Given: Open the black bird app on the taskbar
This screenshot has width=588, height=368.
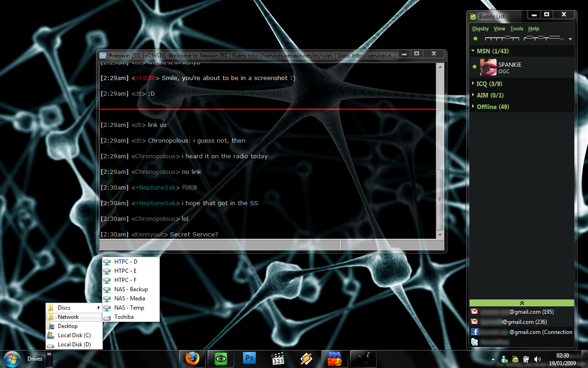Looking at the screenshot, I should [363, 358].
